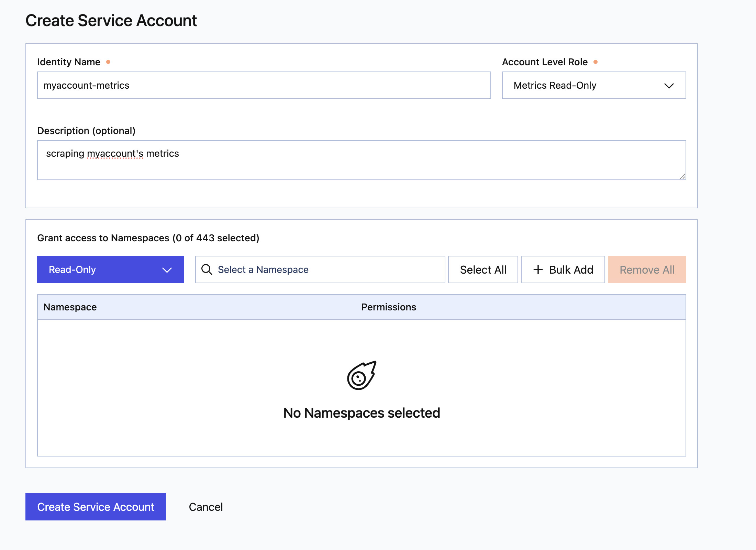Click the Create Service Account button
Image resolution: width=756 pixels, height=550 pixels.
96,507
